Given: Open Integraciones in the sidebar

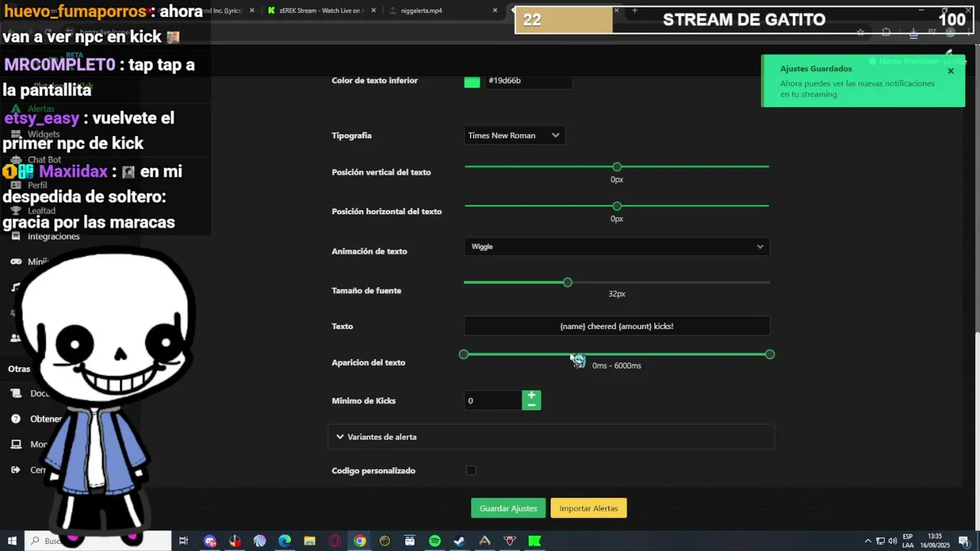Looking at the screenshot, I should pos(54,236).
